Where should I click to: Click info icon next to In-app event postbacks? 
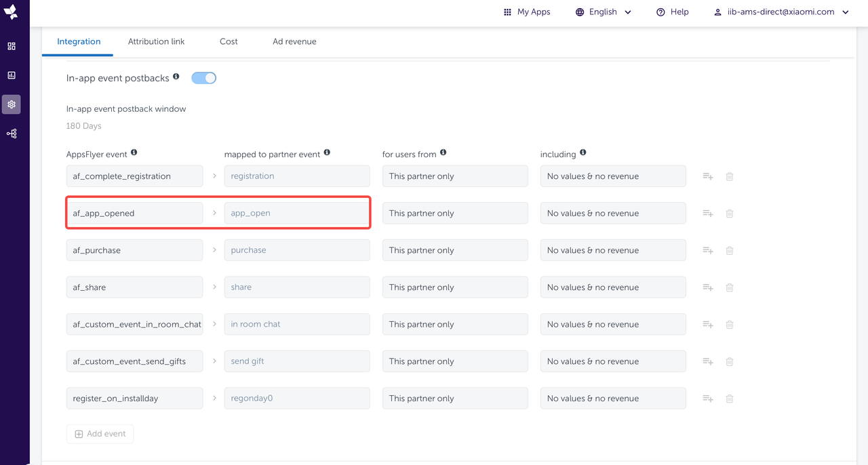point(176,77)
